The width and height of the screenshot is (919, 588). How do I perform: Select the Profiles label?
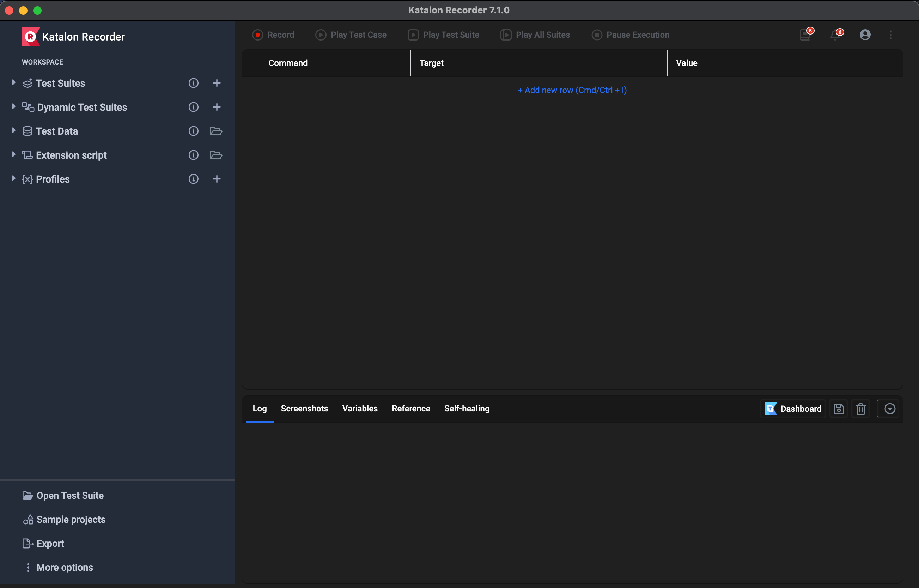53,179
